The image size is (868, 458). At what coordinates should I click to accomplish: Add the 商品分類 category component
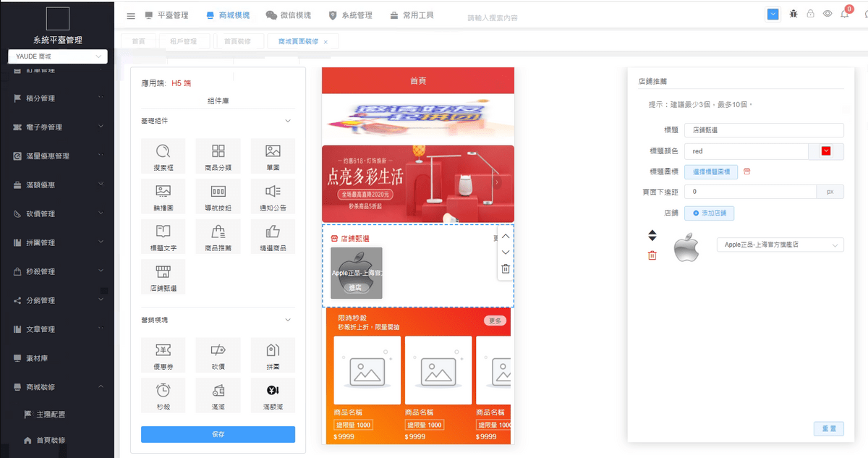(218, 156)
